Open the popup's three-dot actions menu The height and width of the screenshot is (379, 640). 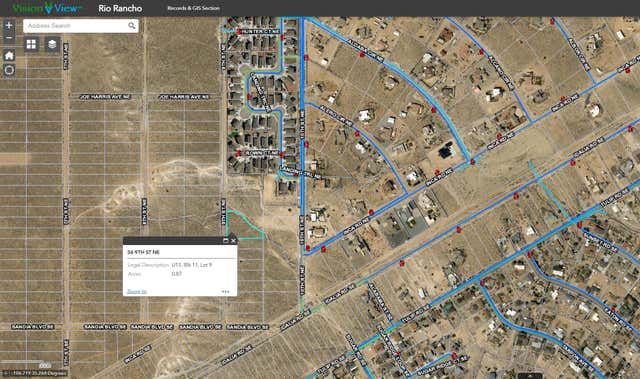tap(225, 291)
